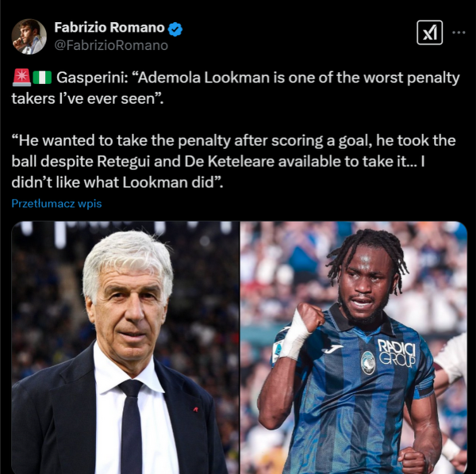Viewport: 476px width, 474px height.
Task: Open the photo of the white-haired man in suit
Action: pos(125,347)
